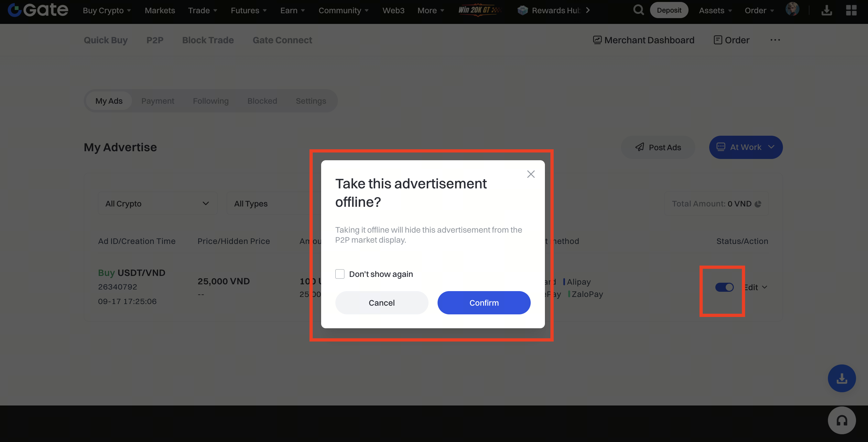Check the Don't show again box
Viewport: 868px width, 442px height.
point(340,274)
